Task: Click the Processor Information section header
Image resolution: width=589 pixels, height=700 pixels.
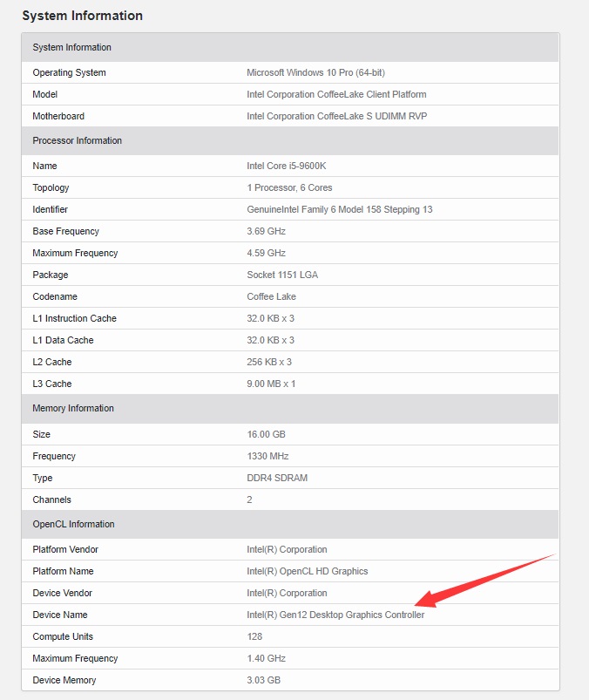Action: point(290,140)
